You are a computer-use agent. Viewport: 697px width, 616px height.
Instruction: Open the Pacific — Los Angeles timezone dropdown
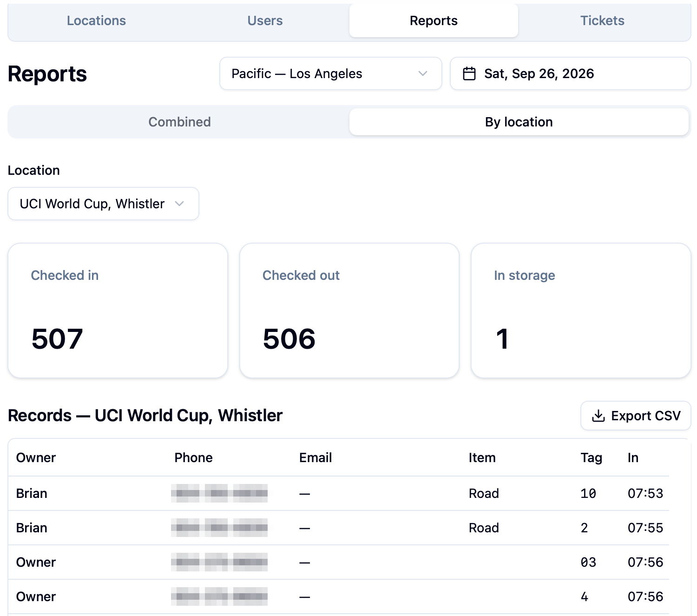click(x=330, y=73)
